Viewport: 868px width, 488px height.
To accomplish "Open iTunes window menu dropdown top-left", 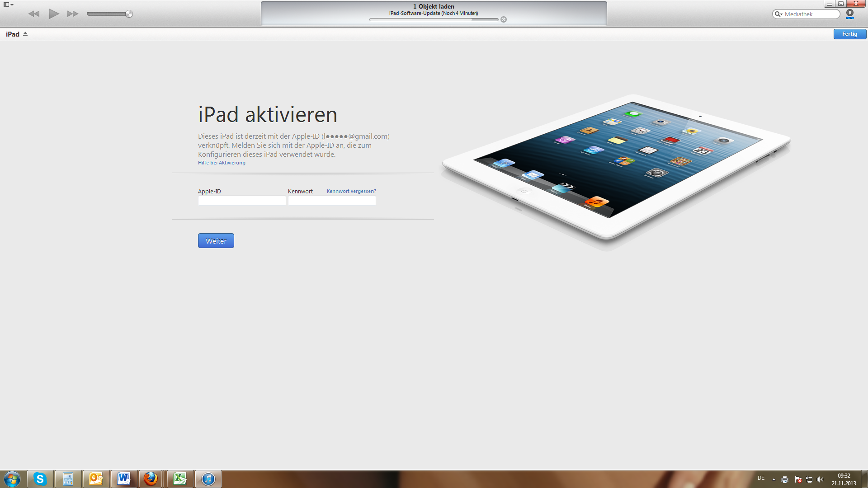I will pos(8,5).
